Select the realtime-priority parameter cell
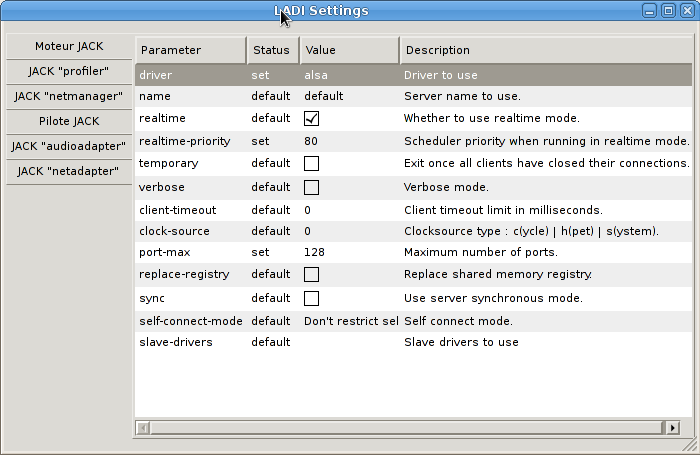 184,142
